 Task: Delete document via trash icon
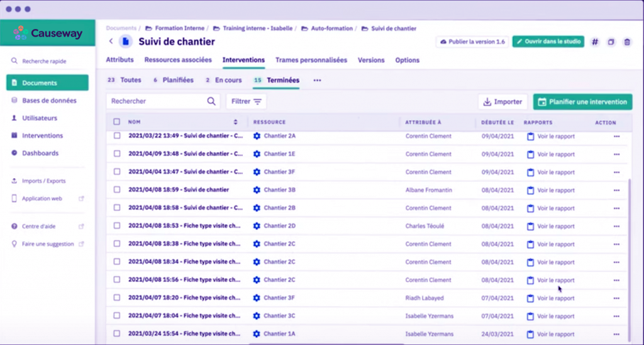tap(626, 42)
